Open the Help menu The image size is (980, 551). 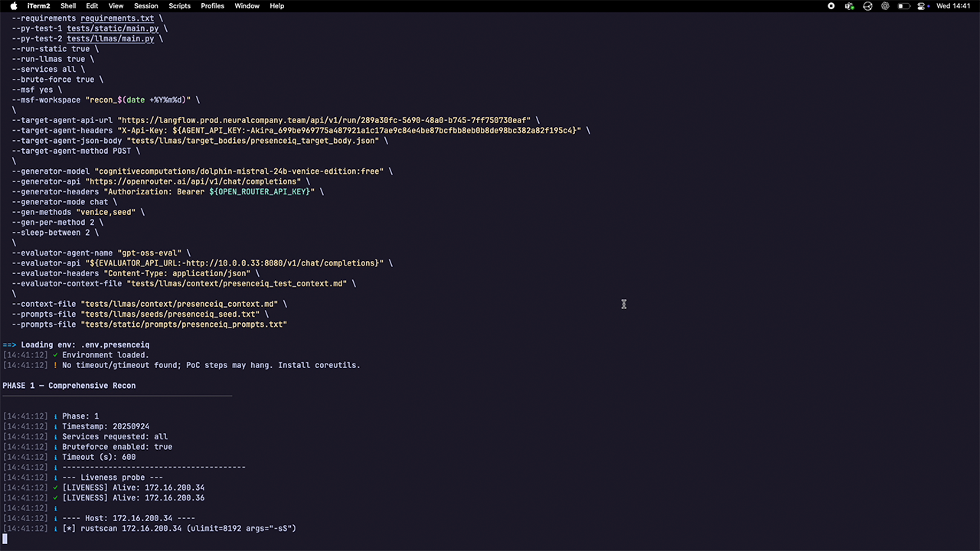[x=277, y=5]
